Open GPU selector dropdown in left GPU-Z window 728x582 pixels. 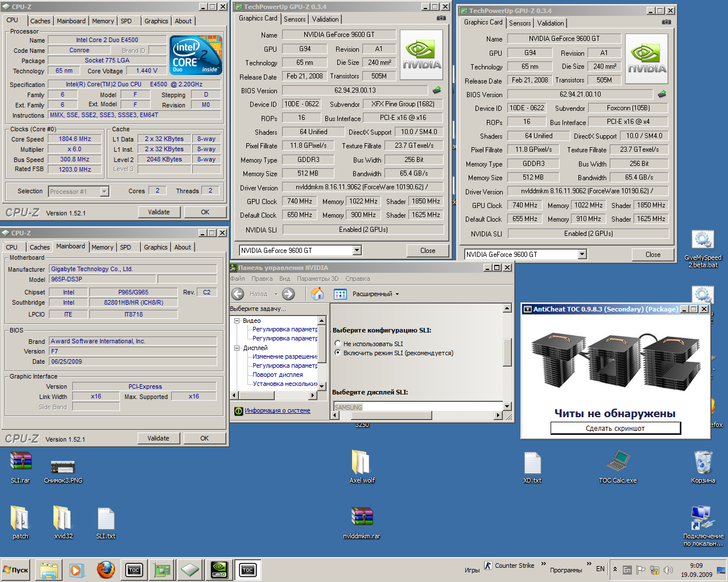click(357, 250)
